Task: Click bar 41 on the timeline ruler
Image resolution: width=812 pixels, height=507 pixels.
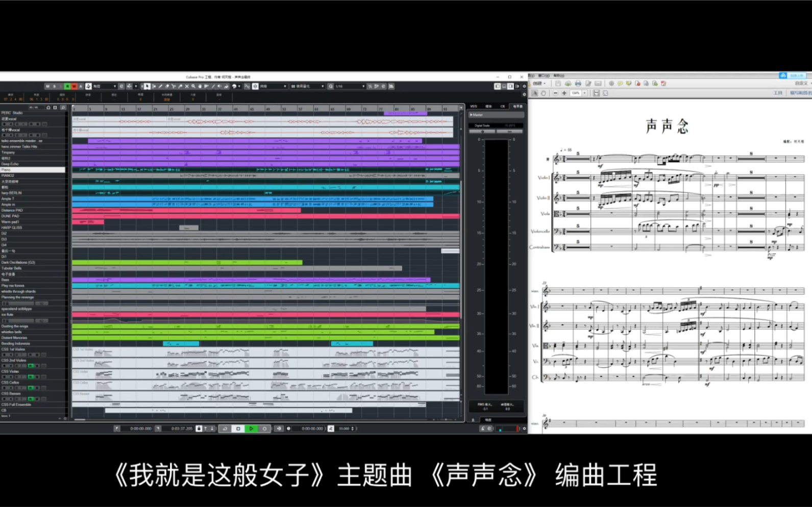Action: tap(235, 109)
